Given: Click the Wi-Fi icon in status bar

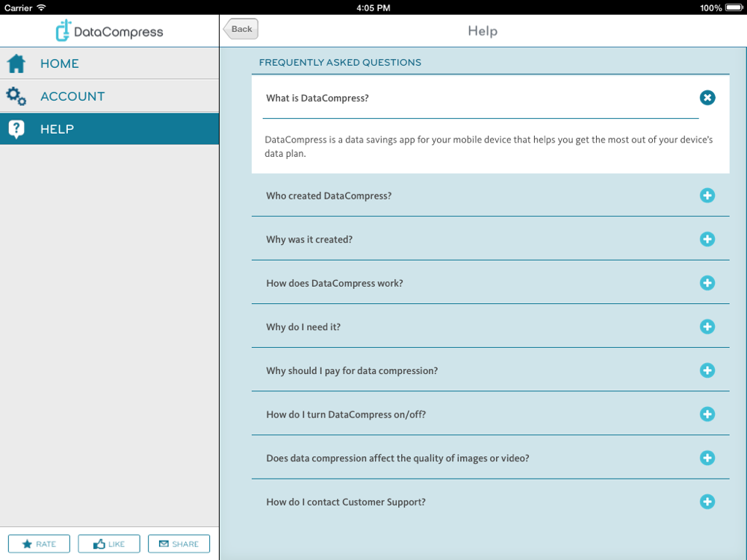Looking at the screenshot, I should [41, 7].
